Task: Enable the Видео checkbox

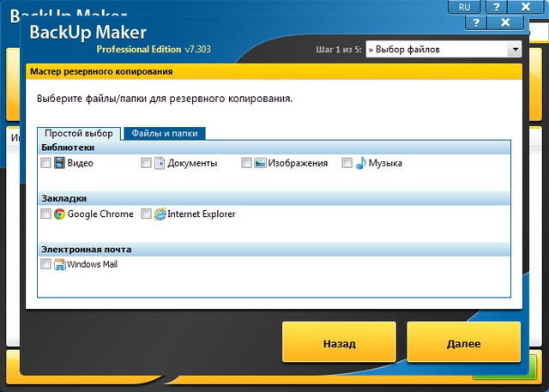Action: point(46,163)
